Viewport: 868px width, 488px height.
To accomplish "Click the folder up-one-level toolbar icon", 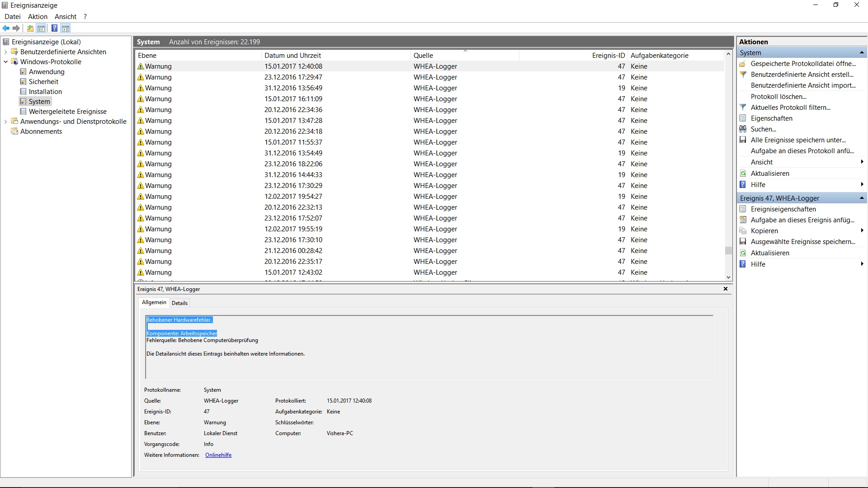I will pos(30,28).
